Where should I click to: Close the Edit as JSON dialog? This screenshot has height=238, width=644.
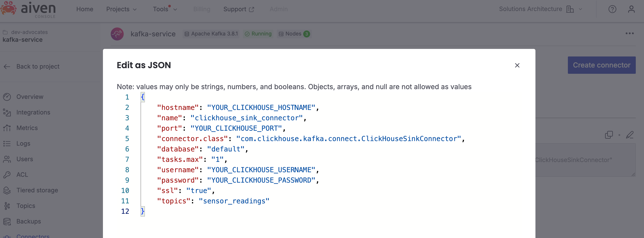[x=517, y=65]
